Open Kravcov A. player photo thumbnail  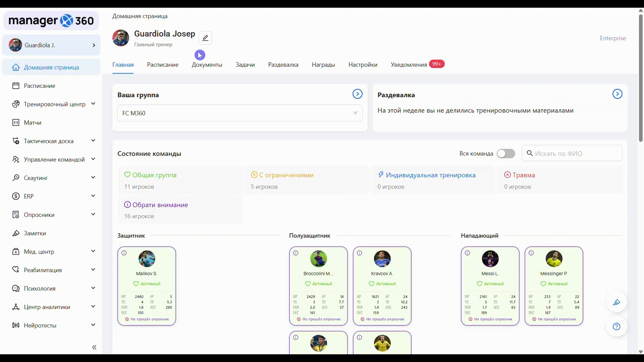tap(382, 259)
